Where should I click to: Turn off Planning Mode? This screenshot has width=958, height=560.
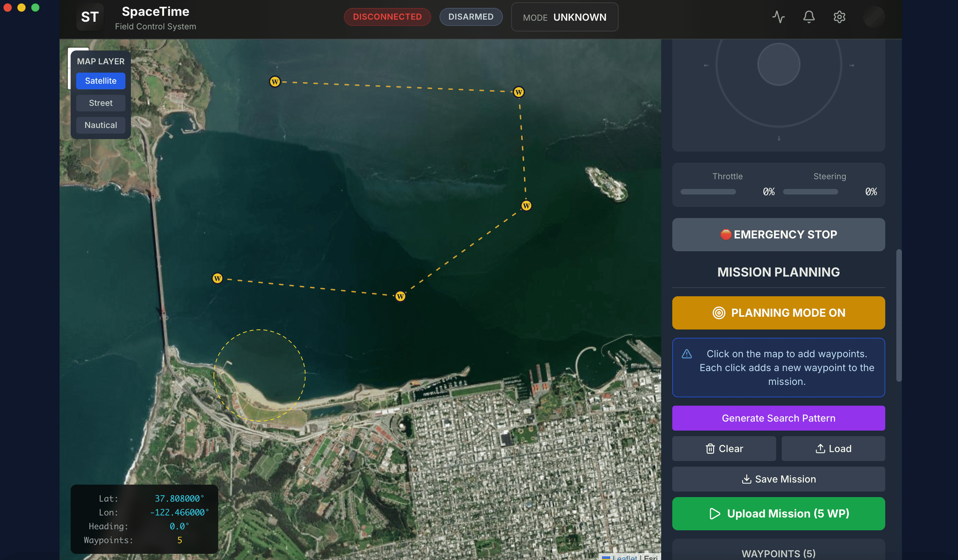(x=778, y=313)
